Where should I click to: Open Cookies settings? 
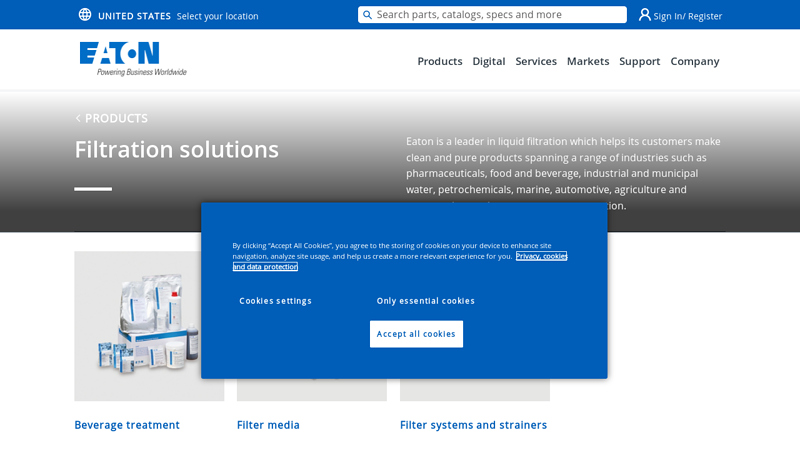(276, 301)
